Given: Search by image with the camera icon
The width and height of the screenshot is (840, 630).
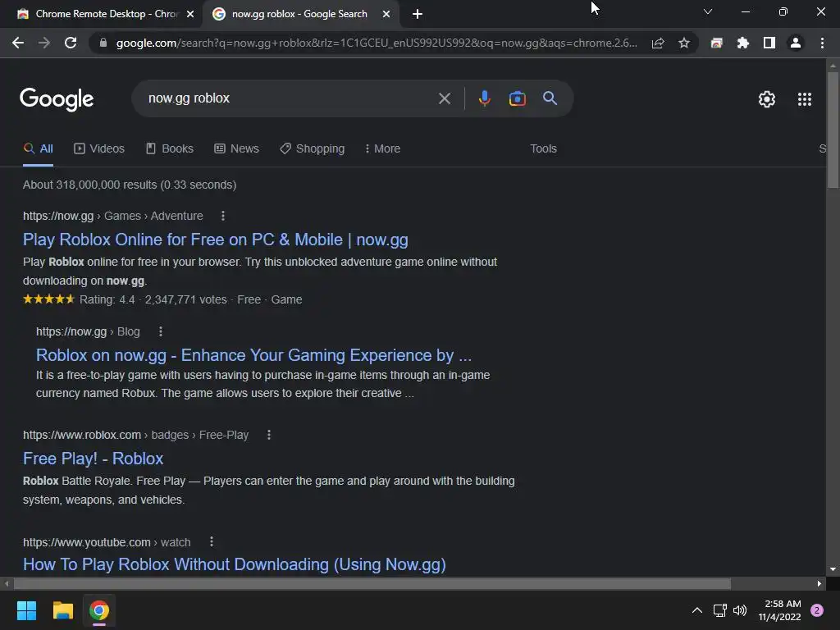Looking at the screenshot, I should coord(517,98).
